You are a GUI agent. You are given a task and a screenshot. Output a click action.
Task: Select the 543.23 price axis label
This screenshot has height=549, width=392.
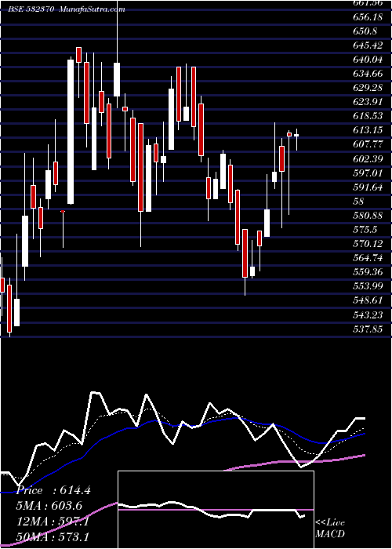coord(367,315)
